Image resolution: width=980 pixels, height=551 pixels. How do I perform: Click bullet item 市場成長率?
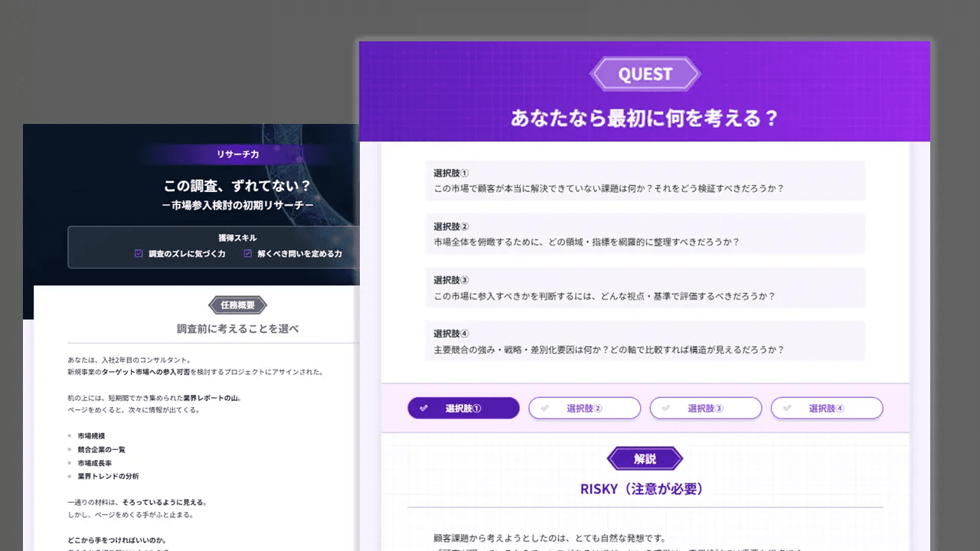[x=96, y=463]
